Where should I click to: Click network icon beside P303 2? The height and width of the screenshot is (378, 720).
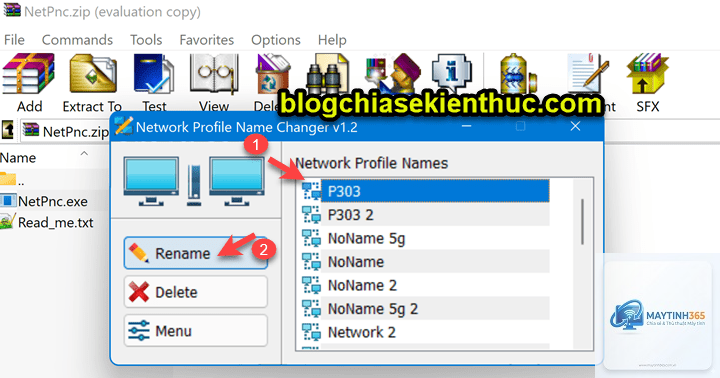[x=311, y=214]
